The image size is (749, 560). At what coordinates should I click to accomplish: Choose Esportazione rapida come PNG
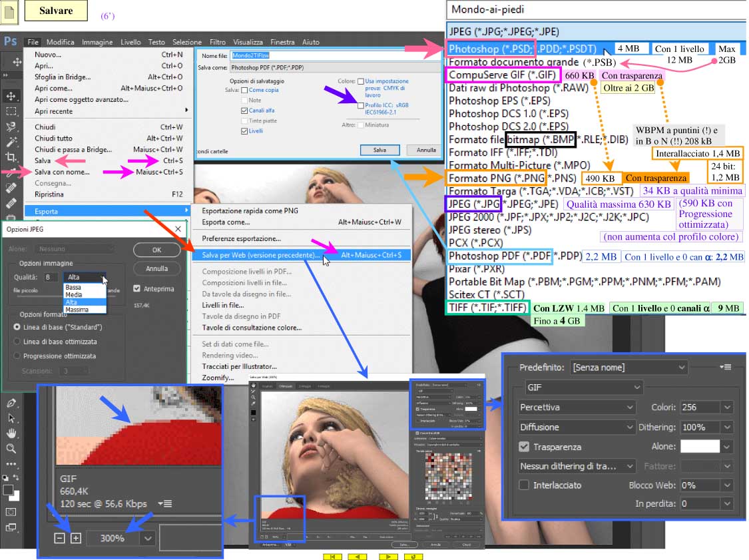pos(302,210)
